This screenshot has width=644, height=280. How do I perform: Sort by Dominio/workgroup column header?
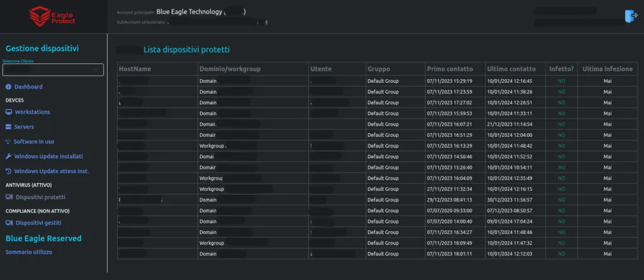point(230,69)
